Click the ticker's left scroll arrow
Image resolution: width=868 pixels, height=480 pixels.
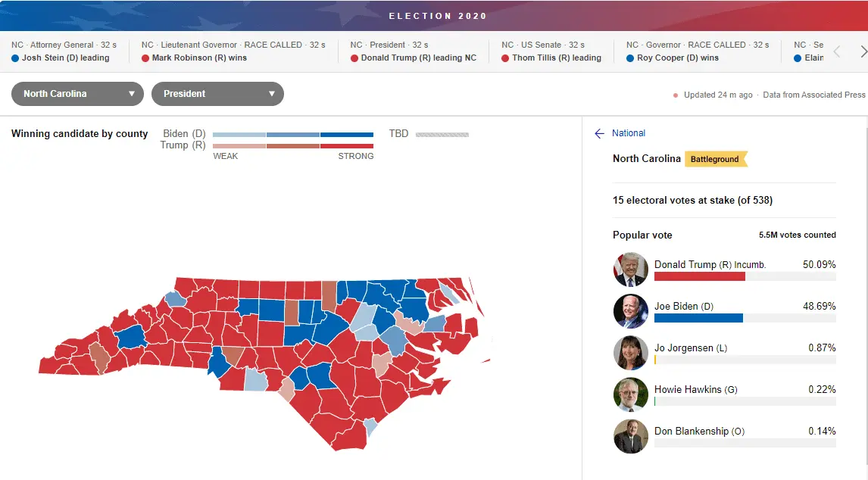837,51
